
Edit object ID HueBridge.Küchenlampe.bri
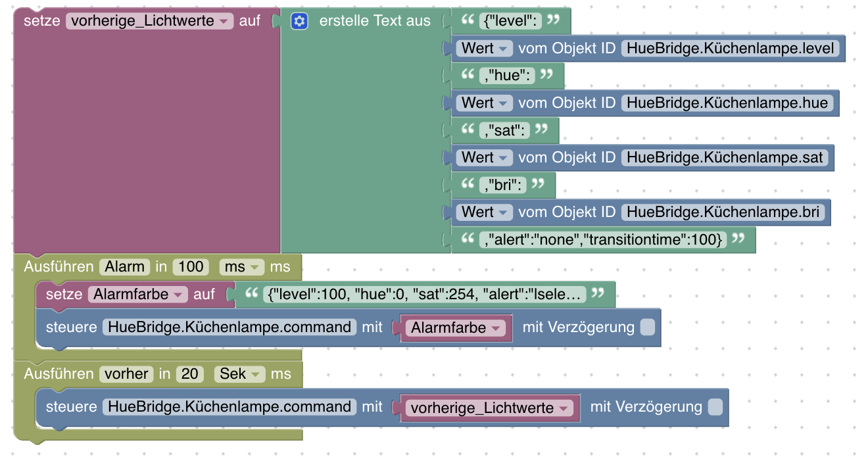[723, 212]
